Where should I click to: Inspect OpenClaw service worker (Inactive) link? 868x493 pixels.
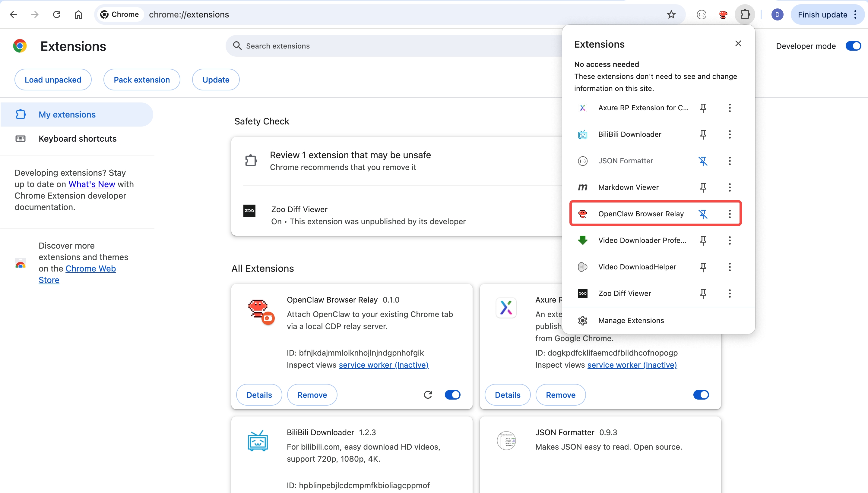tap(384, 365)
